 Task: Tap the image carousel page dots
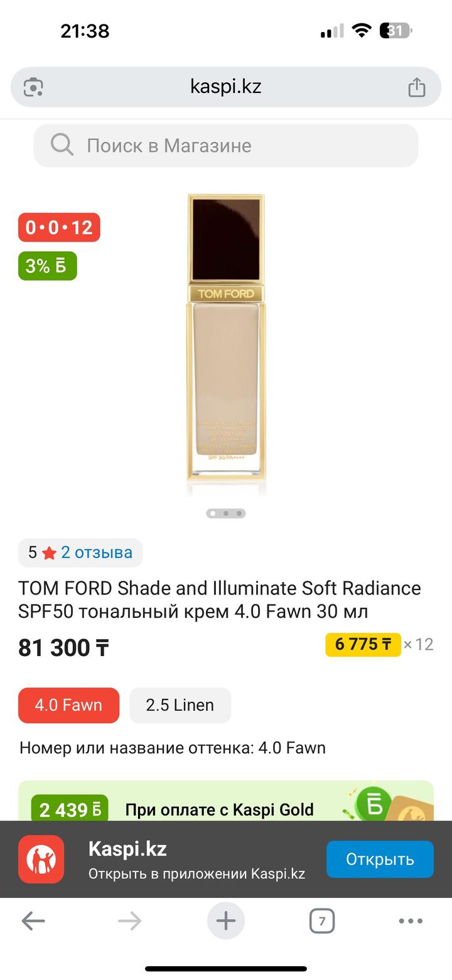(226, 513)
